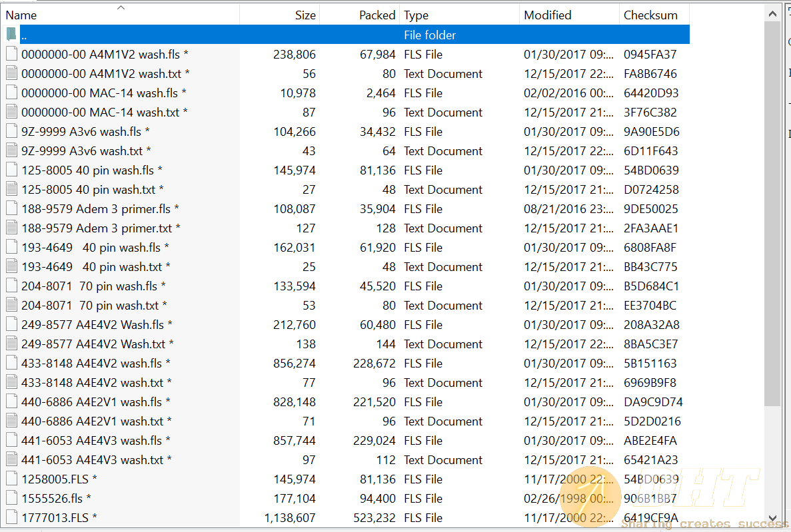Click the 1777013.FLS file icon

[x=11, y=517]
